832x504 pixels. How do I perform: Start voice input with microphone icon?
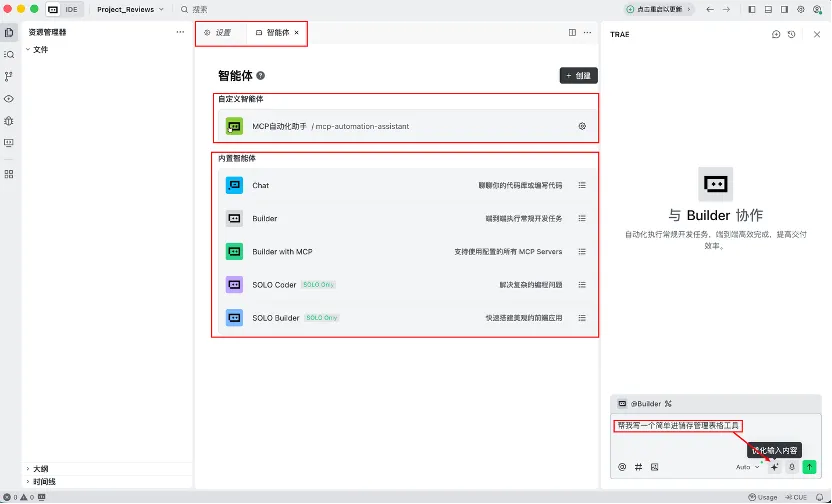[x=792, y=467]
